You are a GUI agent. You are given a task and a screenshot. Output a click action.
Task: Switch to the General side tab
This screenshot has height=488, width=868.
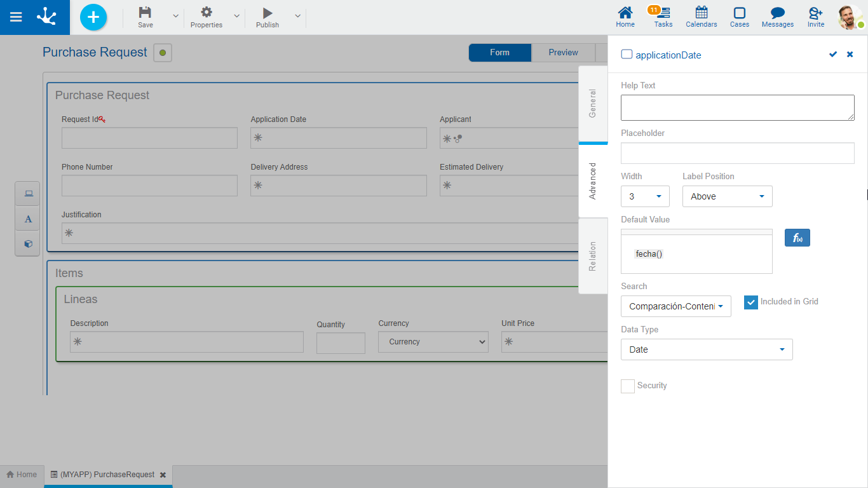593,104
